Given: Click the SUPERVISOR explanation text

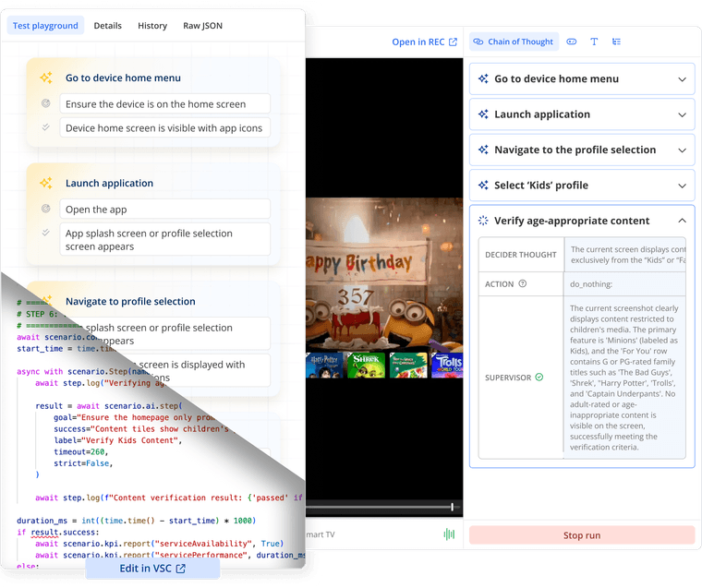Looking at the screenshot, I should [624, 378].
